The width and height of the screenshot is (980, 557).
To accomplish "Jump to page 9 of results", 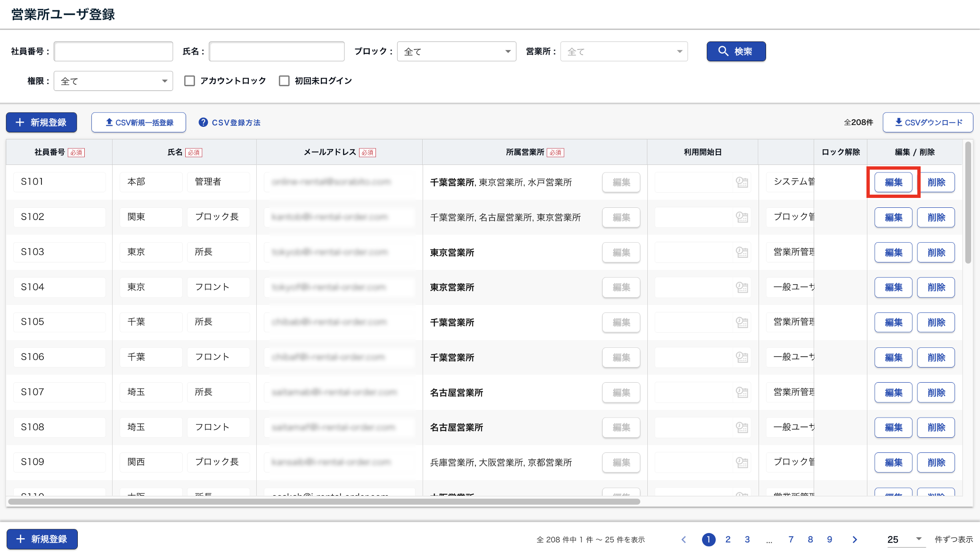I will [829, 540].
